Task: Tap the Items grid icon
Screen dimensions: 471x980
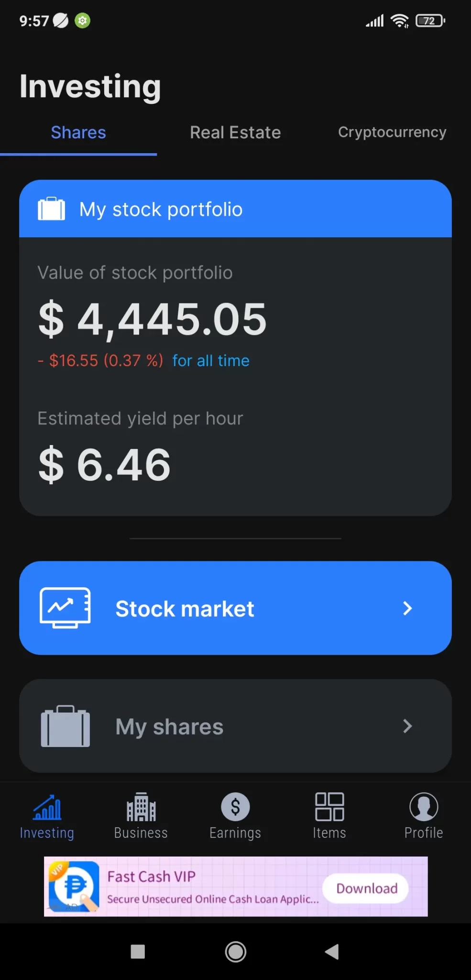Action: pos(329,807)
